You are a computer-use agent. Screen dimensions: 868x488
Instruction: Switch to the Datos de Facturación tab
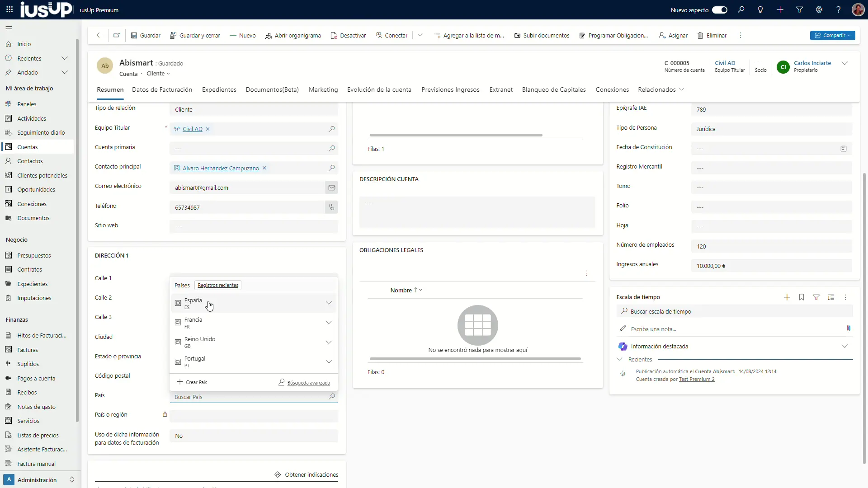(162, 89)
